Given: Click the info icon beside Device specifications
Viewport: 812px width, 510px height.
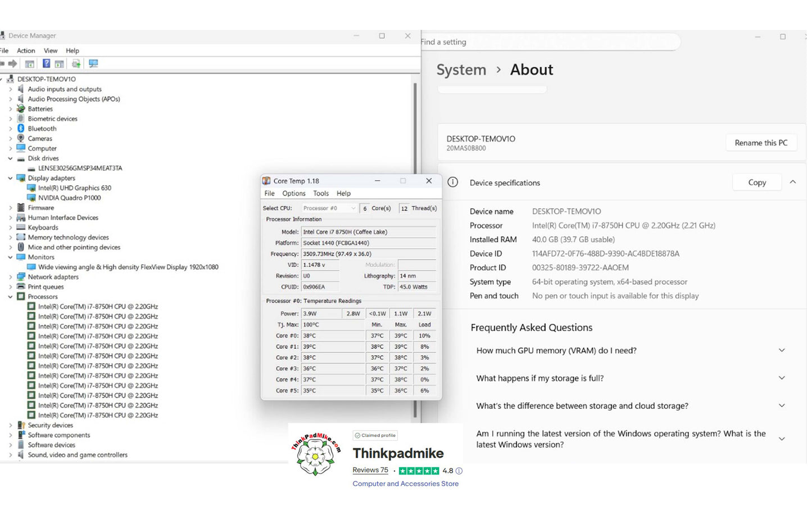Looking at the screenshot, I should 453,182.
